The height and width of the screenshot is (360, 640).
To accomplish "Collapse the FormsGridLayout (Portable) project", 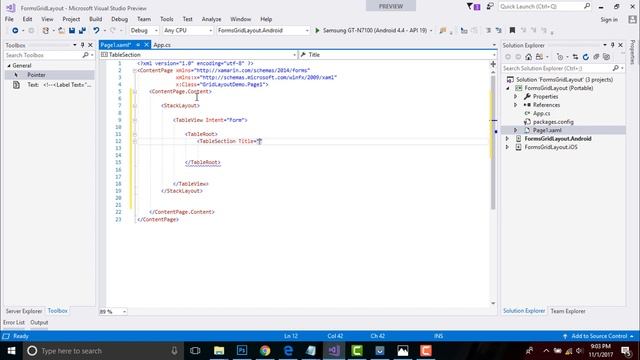I will [508, 88].
